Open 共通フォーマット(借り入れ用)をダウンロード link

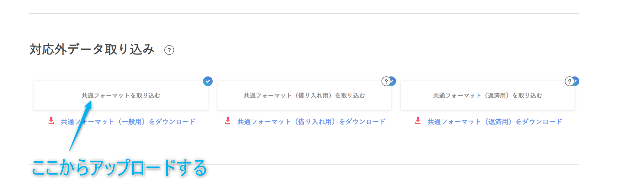[311, 122]
